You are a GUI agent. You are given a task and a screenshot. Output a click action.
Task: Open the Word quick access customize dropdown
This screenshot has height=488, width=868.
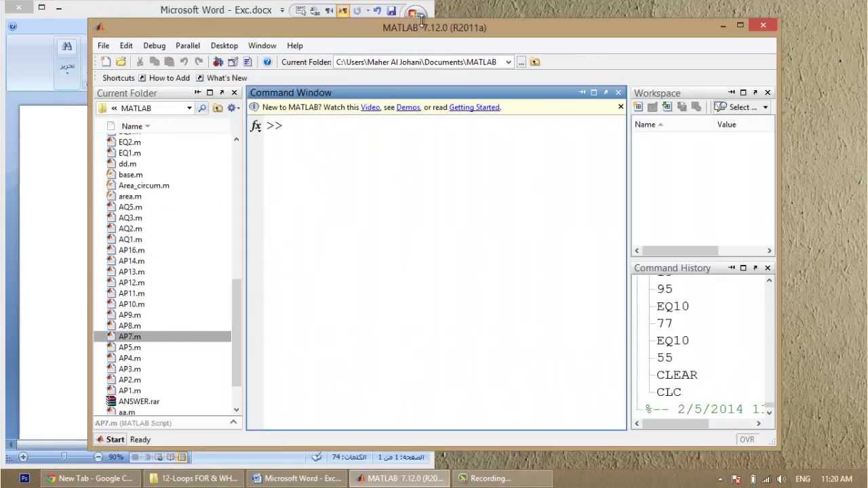point(282,10)
